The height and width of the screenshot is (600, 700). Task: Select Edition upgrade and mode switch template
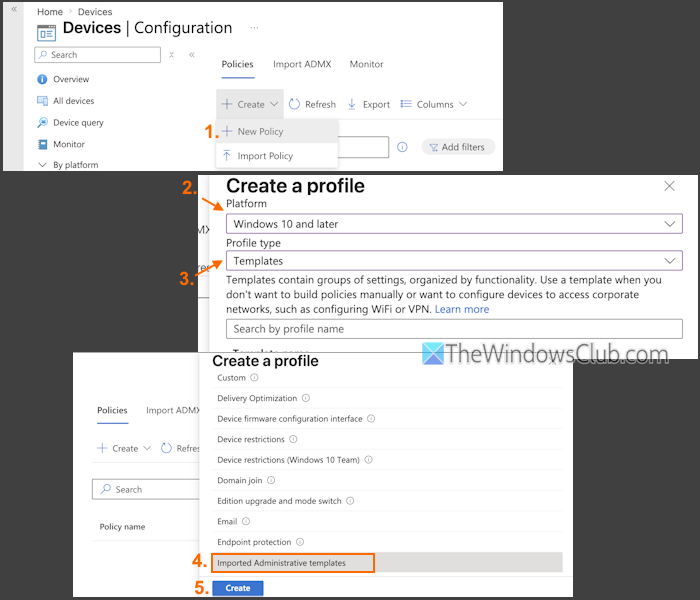(x=279, y=501)
